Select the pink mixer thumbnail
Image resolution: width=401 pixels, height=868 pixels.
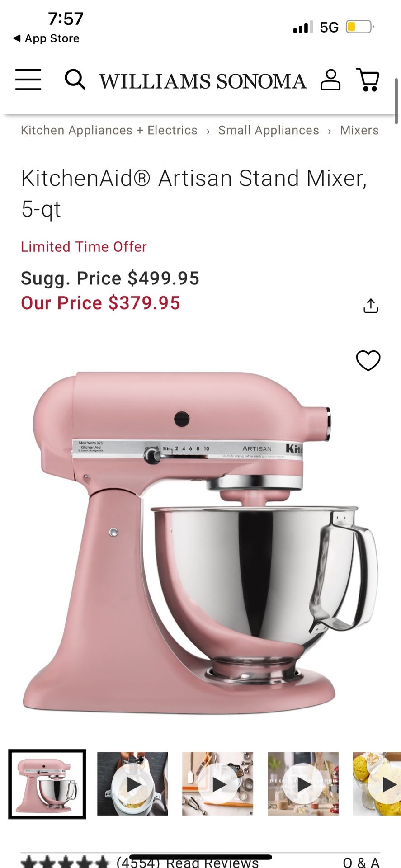click(47, 784)
